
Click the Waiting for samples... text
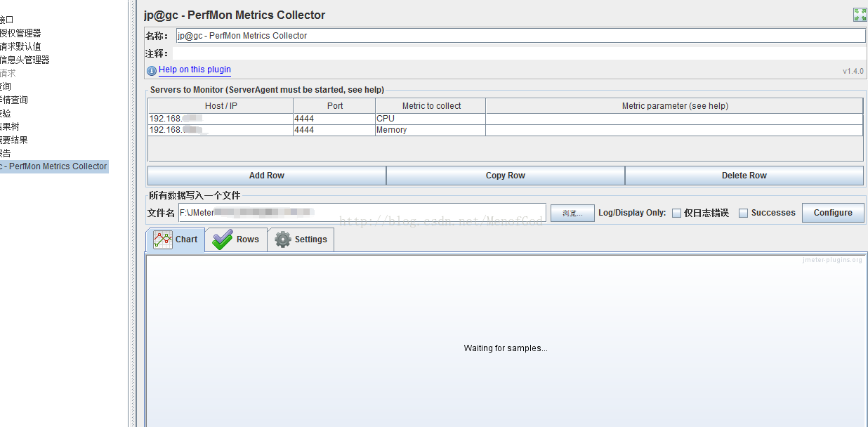point(506,348)
